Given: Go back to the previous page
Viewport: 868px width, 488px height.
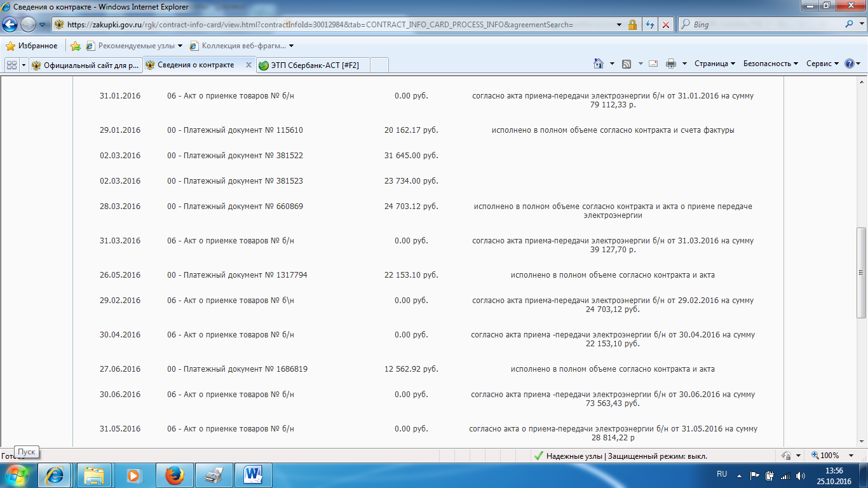Looking at the screenshot, I should (10, 25).
